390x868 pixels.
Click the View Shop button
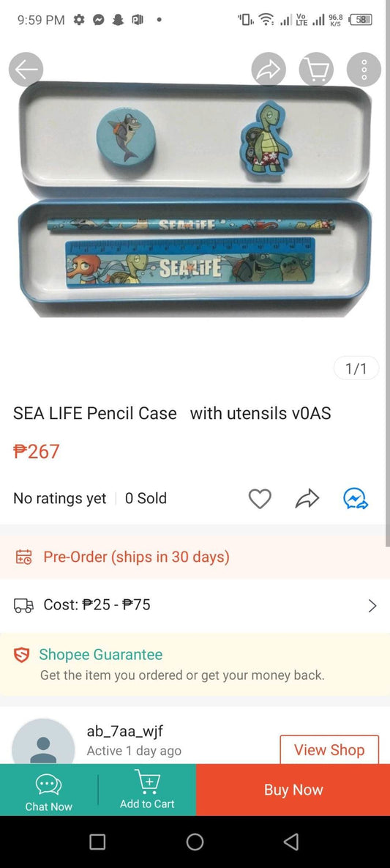click(x=329, y=749)
